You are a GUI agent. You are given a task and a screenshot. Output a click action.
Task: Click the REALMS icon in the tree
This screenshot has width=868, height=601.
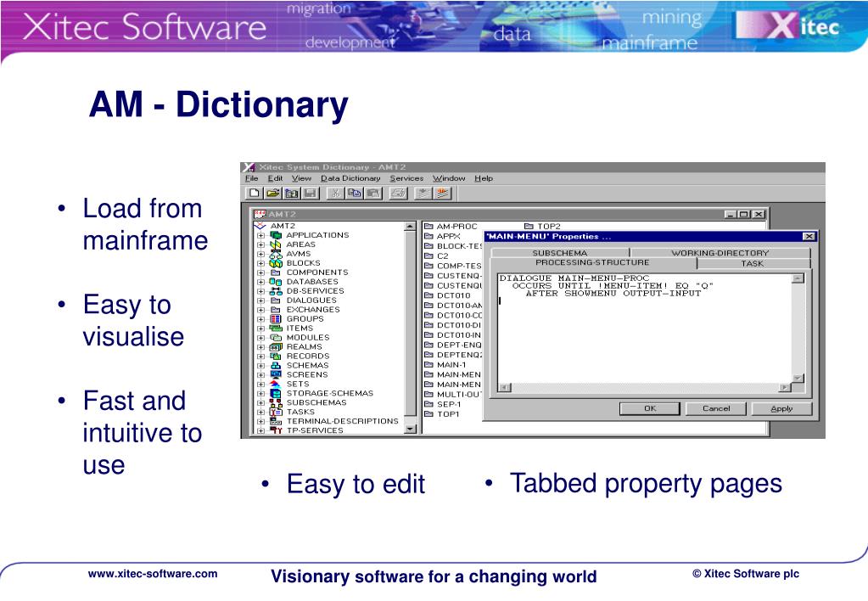276,346
